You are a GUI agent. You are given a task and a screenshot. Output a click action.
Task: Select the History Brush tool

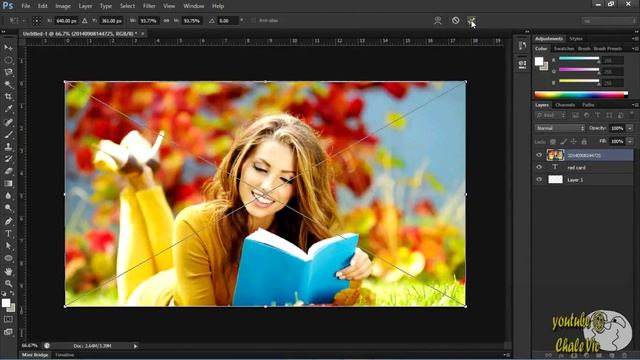(8, 159)
